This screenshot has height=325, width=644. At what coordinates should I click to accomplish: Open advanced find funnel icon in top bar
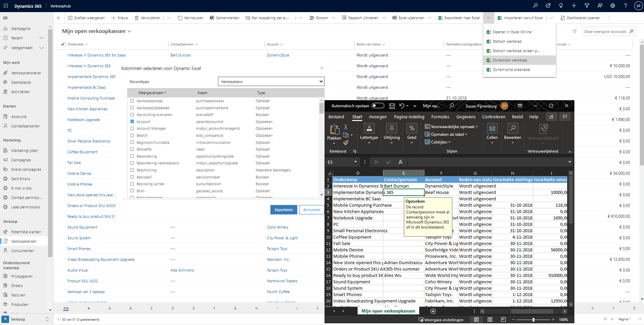click(x=587, y=6)
